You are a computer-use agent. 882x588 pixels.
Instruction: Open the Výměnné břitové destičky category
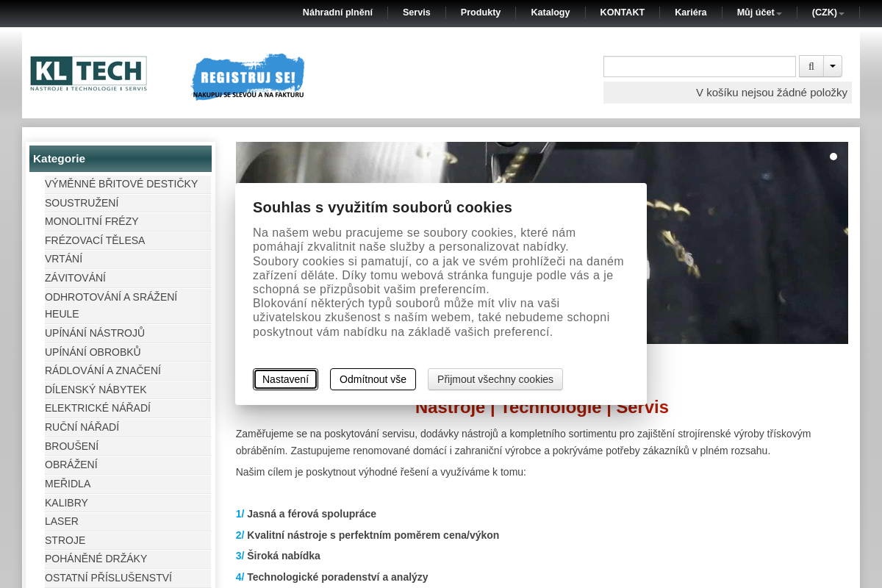(x=121, y=184)
